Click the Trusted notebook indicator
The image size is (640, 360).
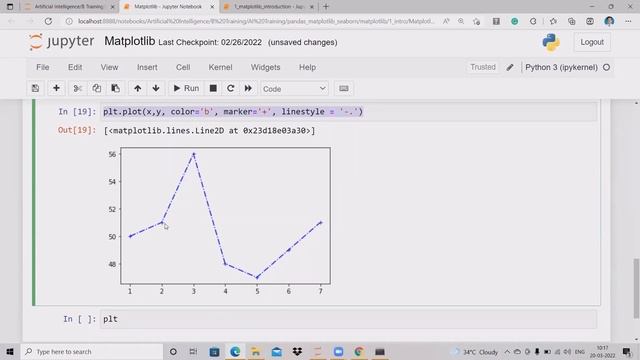[x=483, y=67]
